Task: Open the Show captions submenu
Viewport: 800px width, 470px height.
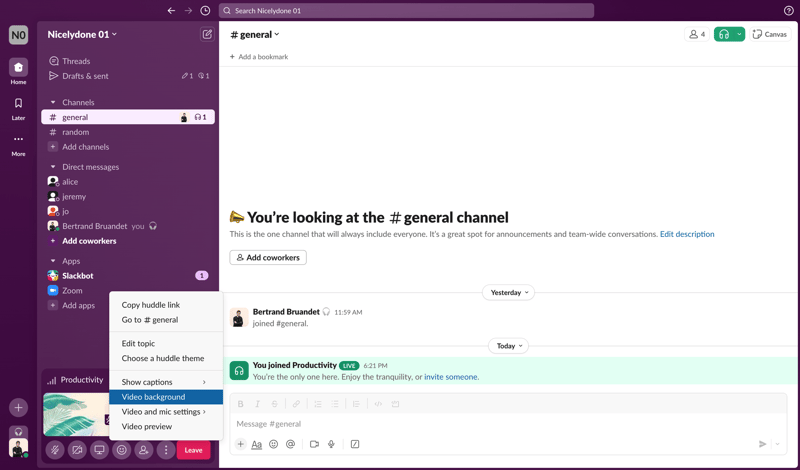Action: coord(166,382)
